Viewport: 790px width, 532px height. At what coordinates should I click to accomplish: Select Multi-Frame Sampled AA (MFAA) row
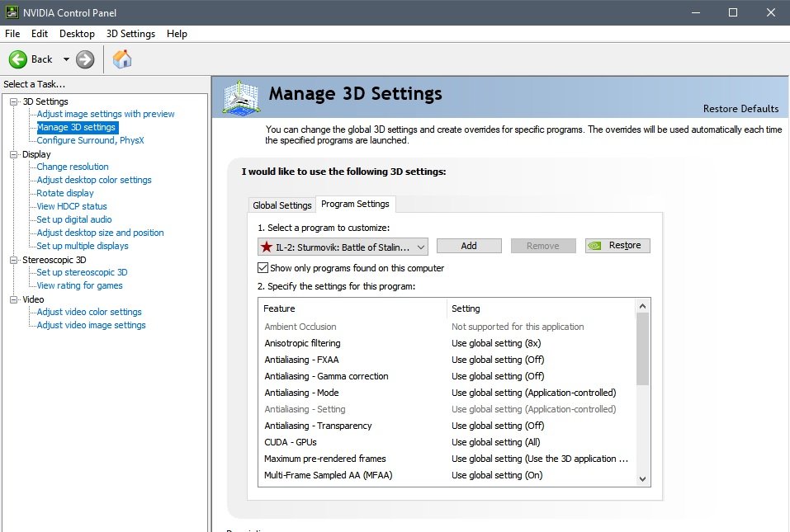pos(447,475)
